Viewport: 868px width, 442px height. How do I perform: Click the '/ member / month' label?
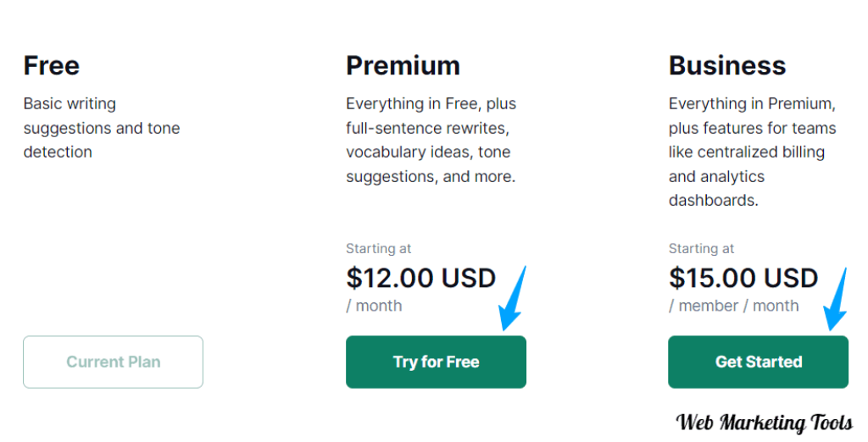733,306
